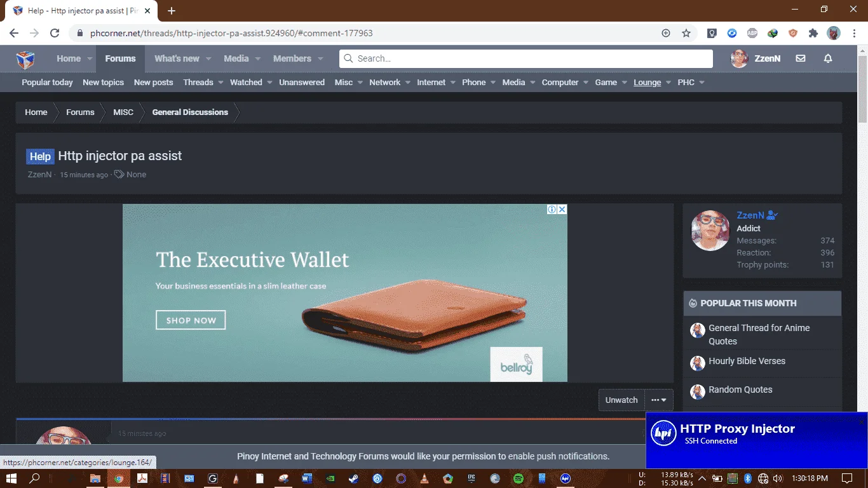Open the lightbulb dark mode extension

coord(712,33)
